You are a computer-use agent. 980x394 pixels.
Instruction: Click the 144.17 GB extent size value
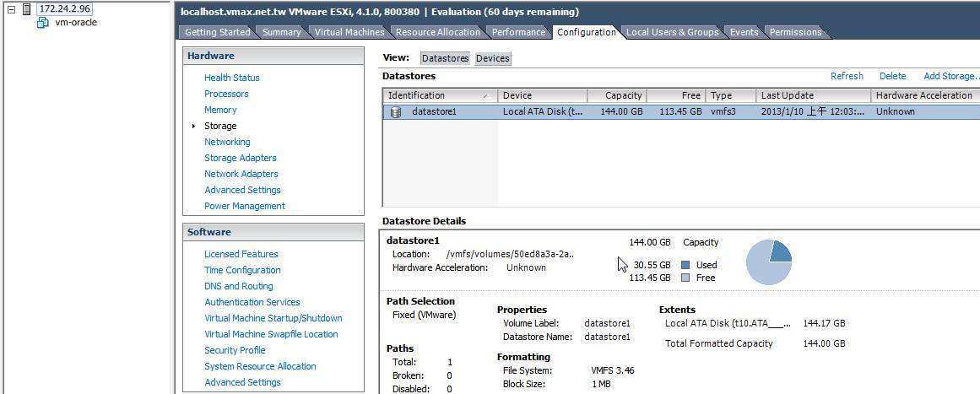(824, 323)
